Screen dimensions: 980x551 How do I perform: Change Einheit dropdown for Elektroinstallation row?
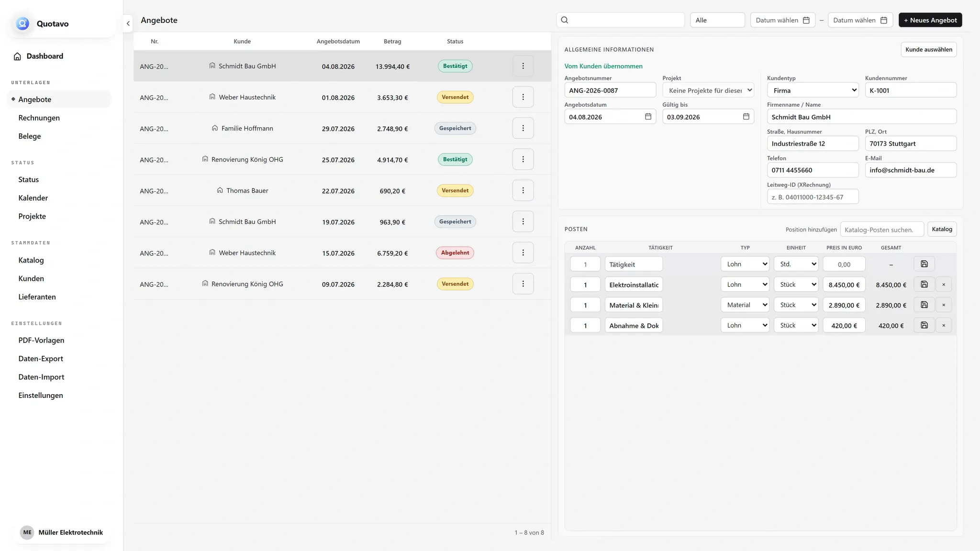coord(796,285)
